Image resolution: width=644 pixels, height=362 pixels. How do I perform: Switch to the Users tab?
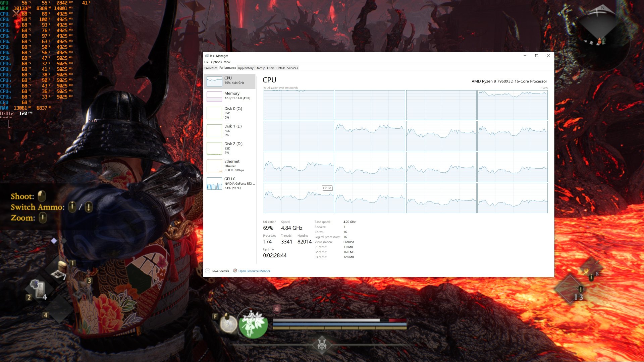[271, 68]
